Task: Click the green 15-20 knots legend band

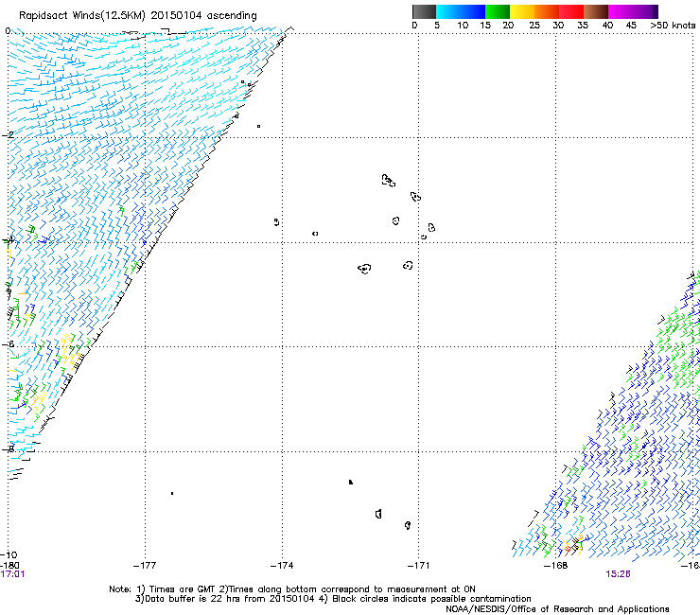Action: coord(498,11)
